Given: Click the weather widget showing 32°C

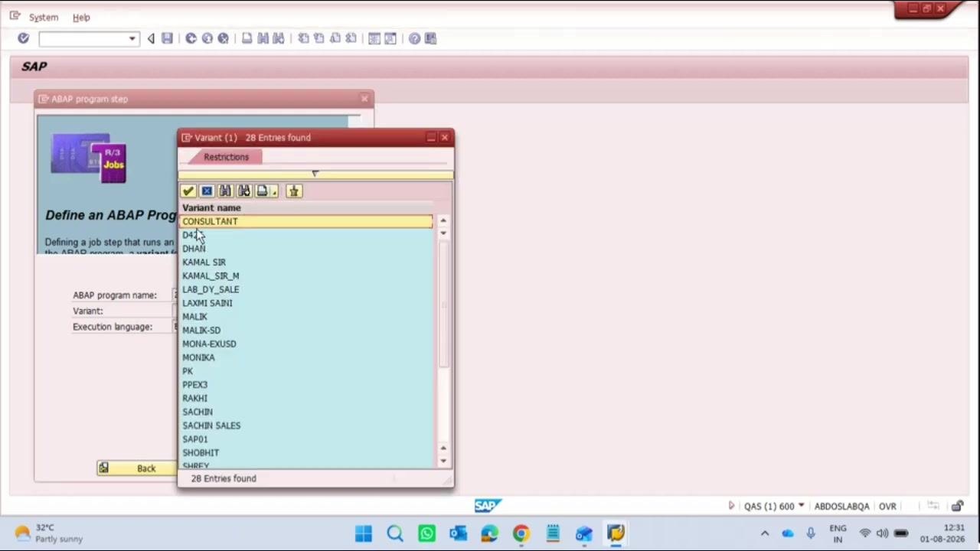Looking at the screenshot, I should 47,533.
